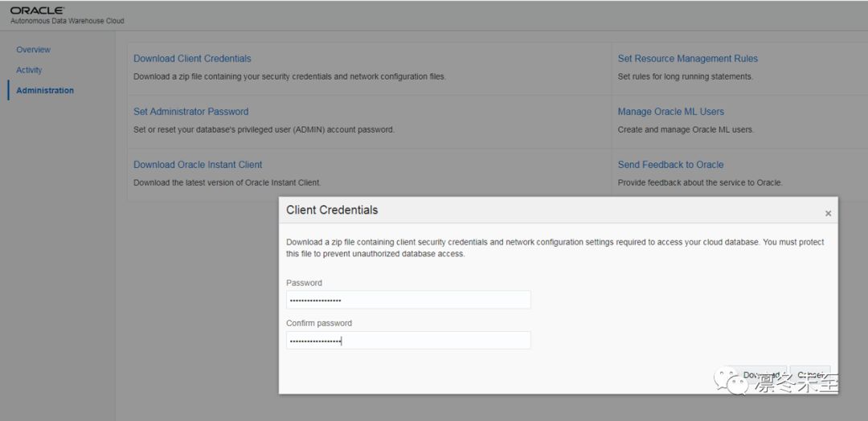868x421 pixels.
Task: Click the Password field label
Action: (x=304, y=283)
